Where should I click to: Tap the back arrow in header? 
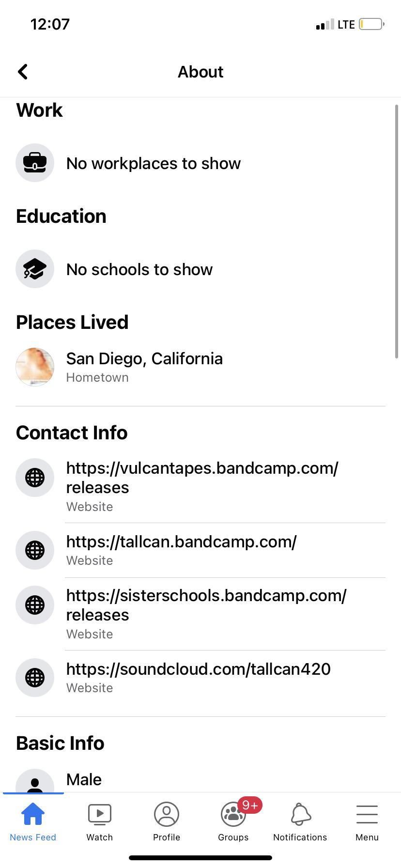pyautogui.click(x=23, y=72)
